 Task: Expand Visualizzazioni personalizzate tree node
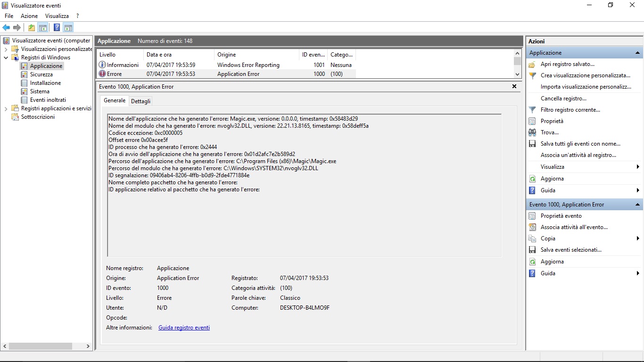pyautogui.click(x=6, y=49)
